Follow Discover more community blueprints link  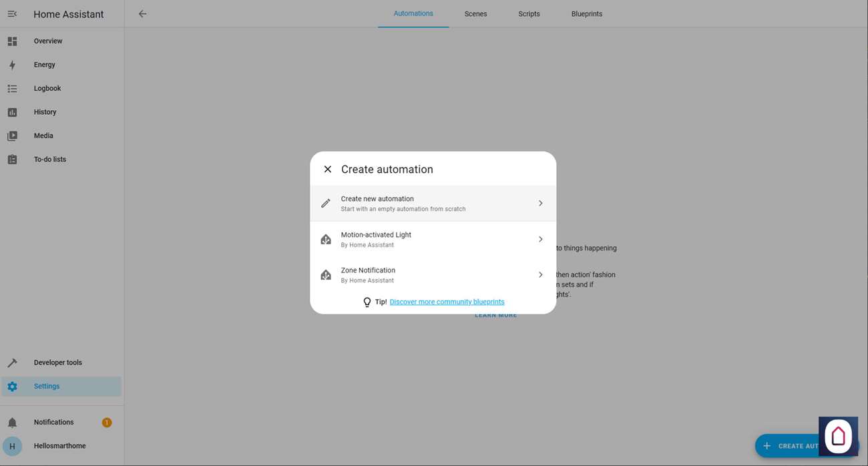coord(447,302)
